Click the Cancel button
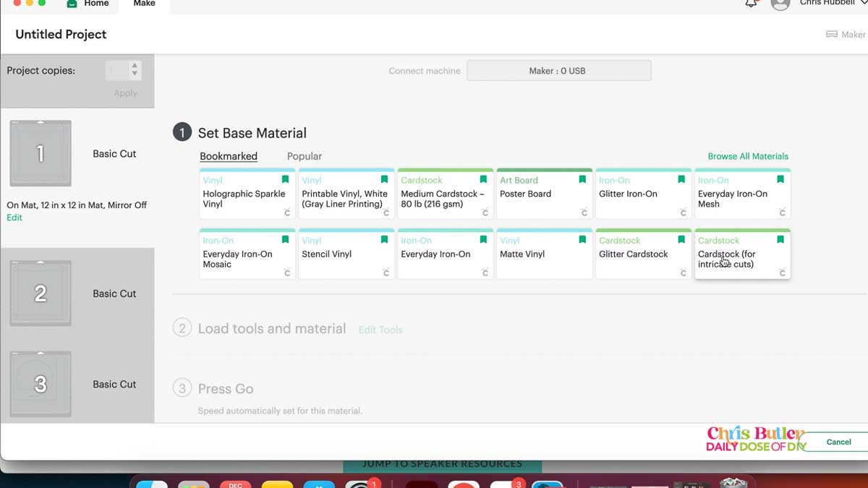 click(838, 442)
